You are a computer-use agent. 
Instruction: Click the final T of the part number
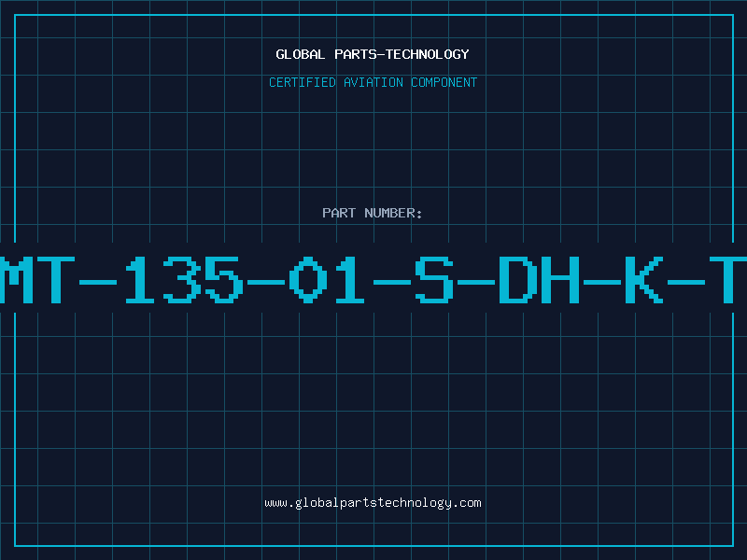[728, 280]
